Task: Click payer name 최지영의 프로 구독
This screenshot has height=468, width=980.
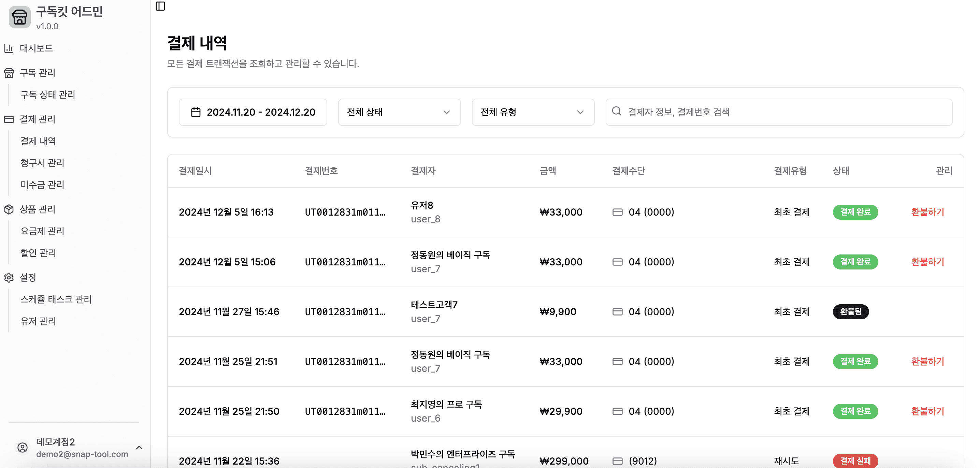Action: coord(446,405)
